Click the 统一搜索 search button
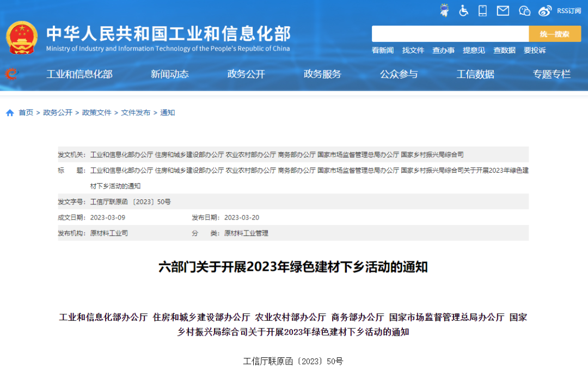Screen dimensions: 588x371 tap(555, 34)
